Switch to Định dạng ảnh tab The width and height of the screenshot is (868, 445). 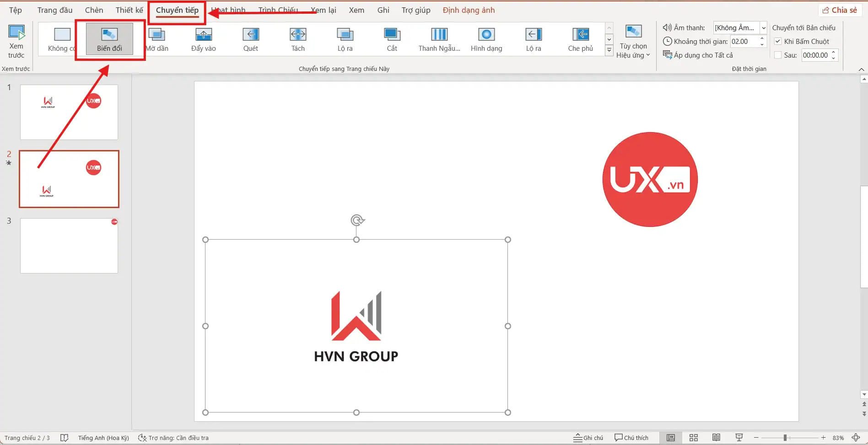tap(468, 10)
